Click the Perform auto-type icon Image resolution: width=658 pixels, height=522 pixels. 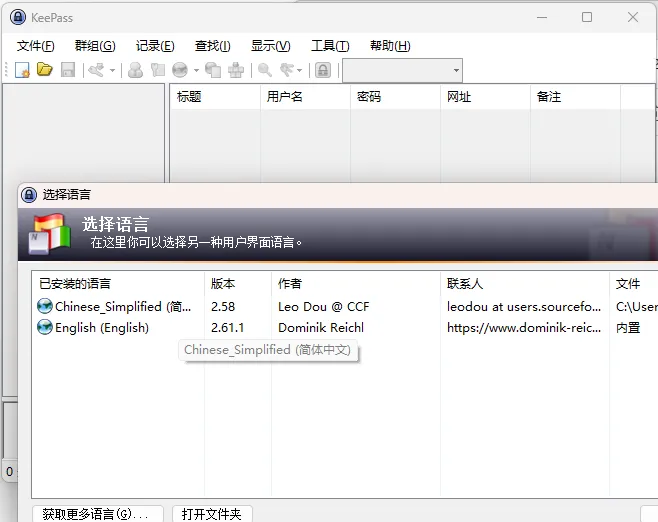coord(236,70)
